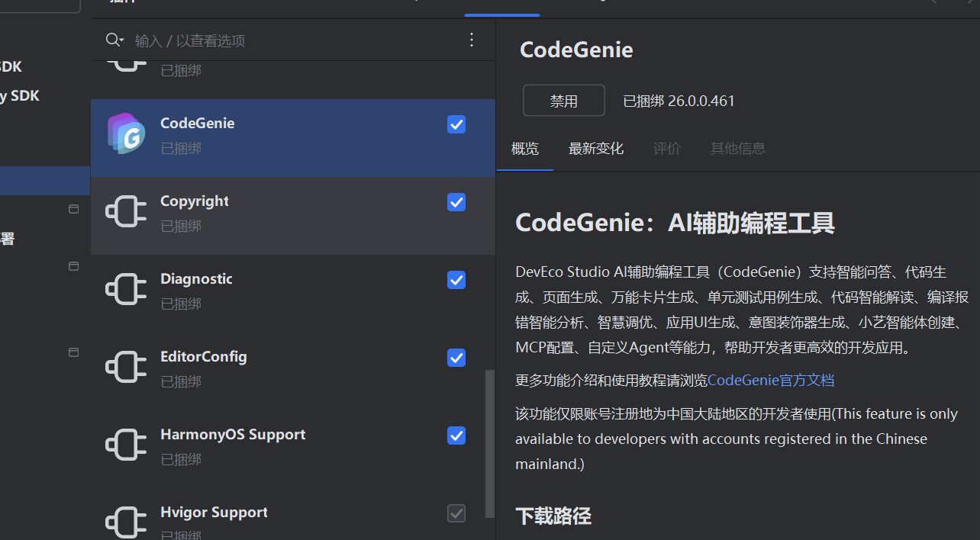Screen dimensions: 980x540
Task: Click the 下载路径 heading
Action: [553, 516]
